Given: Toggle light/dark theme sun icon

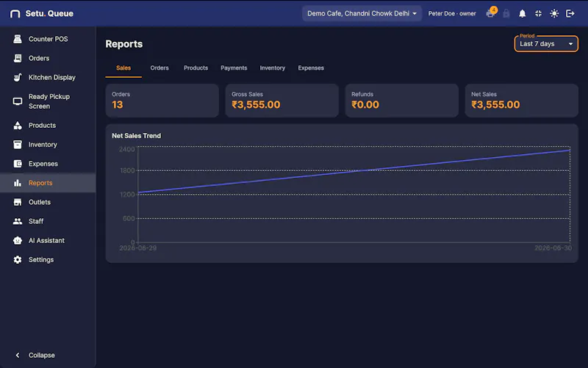Looking at the screenshot, I should coord(554,13).
